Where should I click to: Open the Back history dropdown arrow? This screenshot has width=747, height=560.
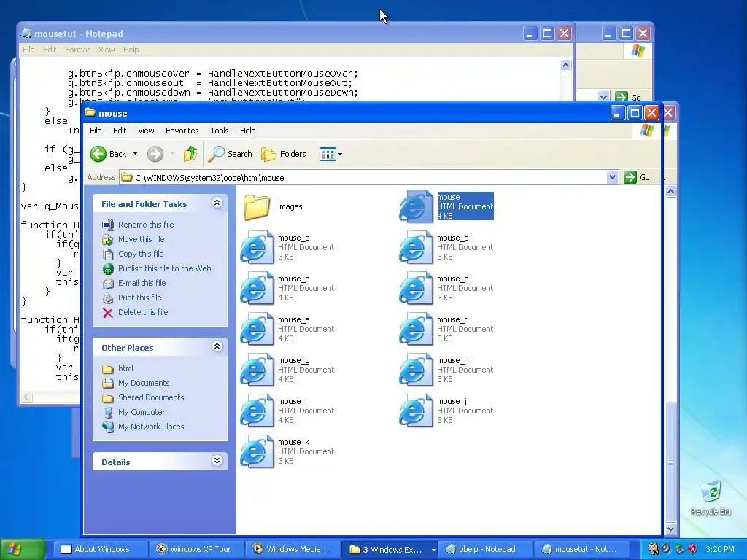tap(135, 154)
